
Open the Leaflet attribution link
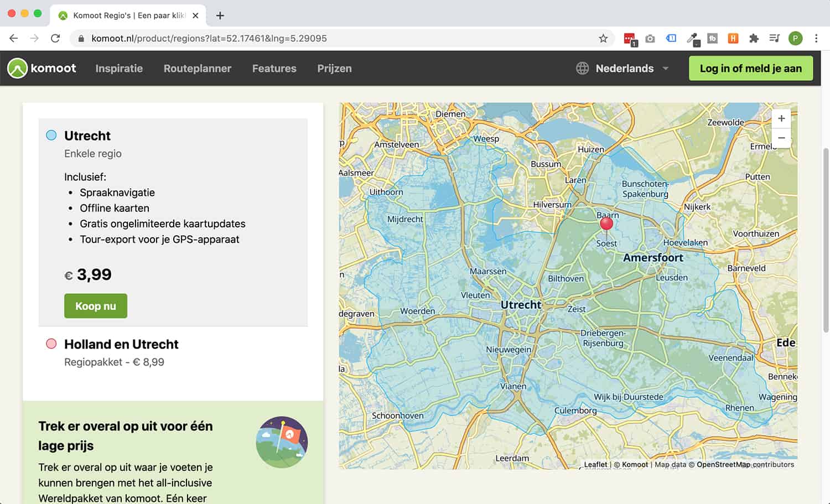coord(595,465)
